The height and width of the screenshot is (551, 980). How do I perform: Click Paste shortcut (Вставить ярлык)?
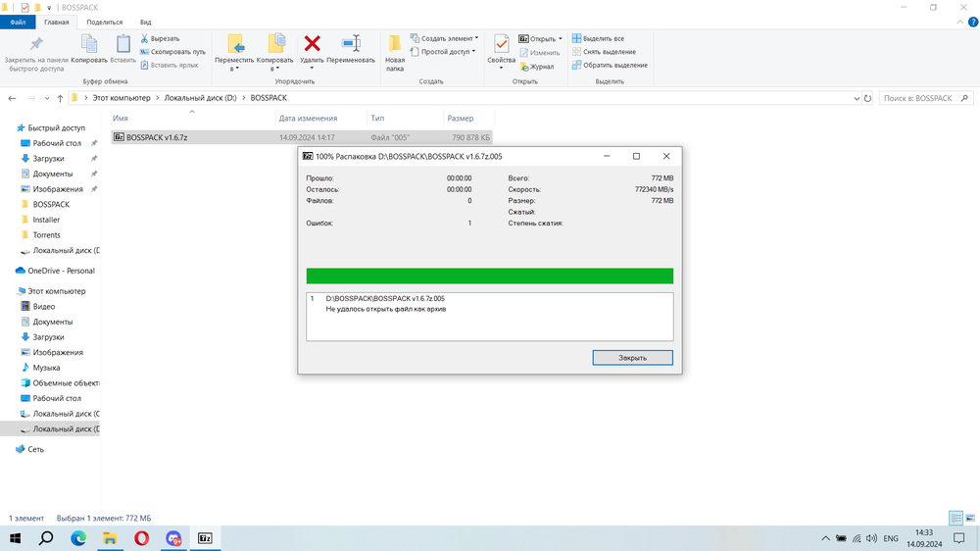(x=170, y=65)
